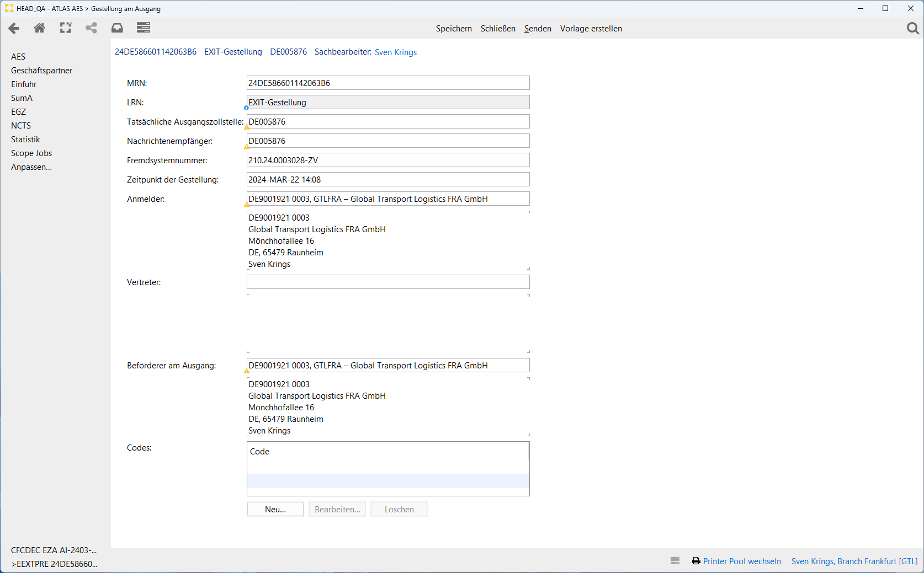This screenshot has height=573, width=924.
Task: Click the back arrow icon
Action: pos(14,28)
